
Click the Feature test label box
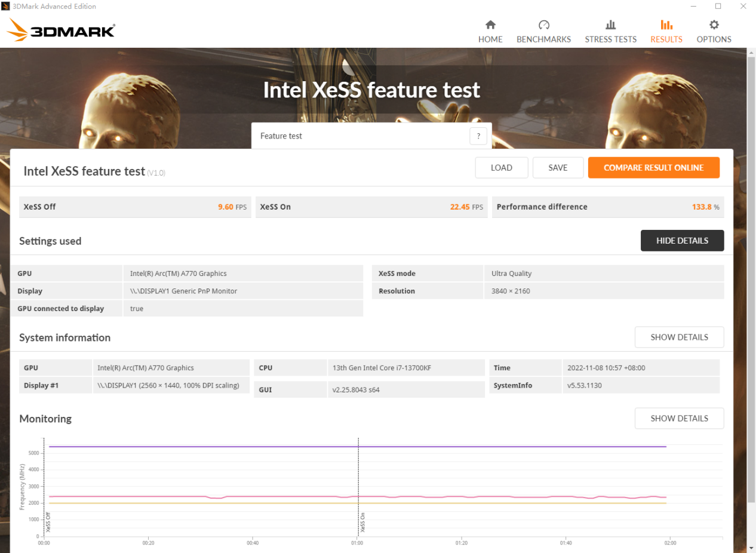click(371, 136)
